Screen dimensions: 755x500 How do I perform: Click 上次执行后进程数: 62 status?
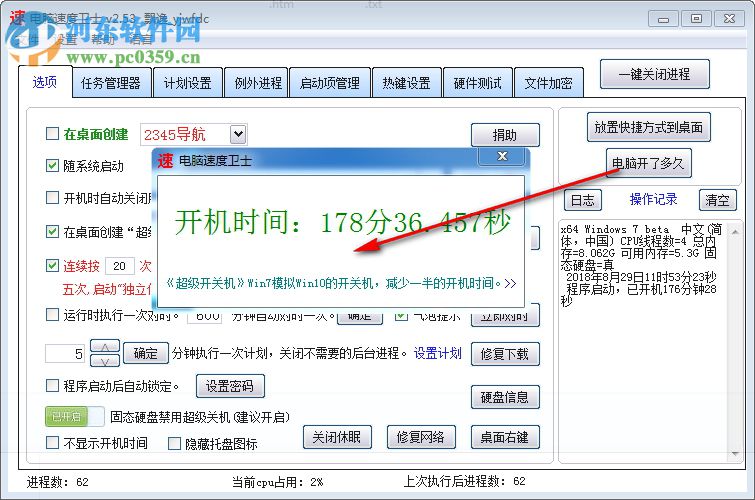pos(464,481)
